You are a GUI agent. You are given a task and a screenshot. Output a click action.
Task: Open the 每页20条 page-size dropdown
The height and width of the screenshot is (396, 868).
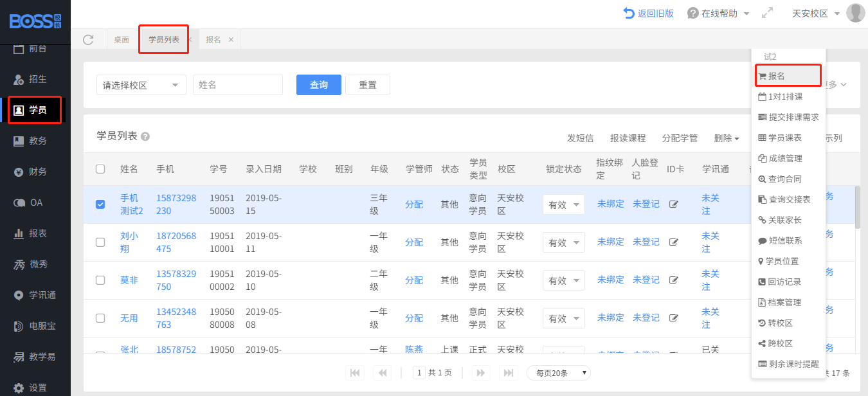coord(558,373)
